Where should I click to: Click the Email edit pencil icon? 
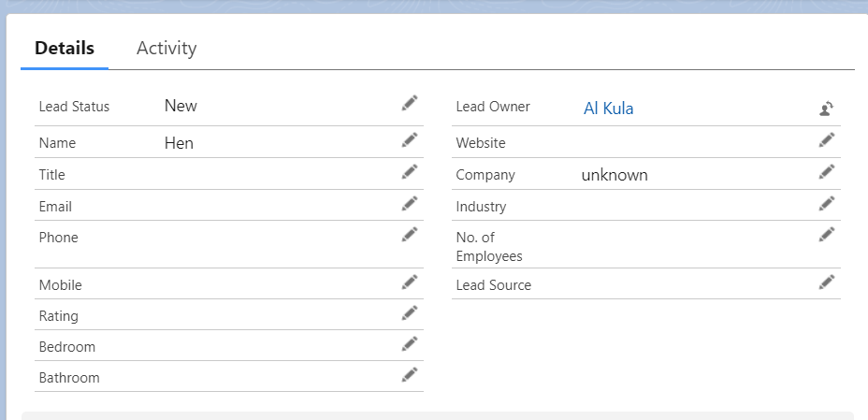[409, 204]
